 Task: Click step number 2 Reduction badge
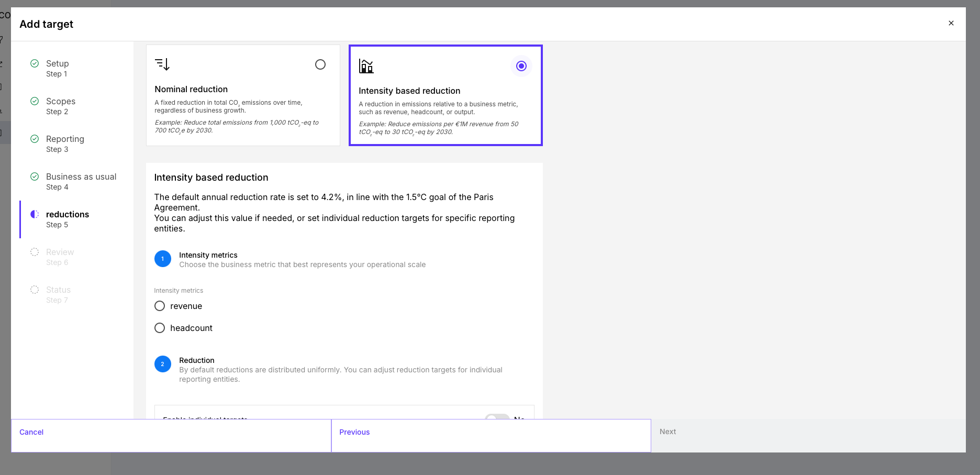[x=163, y=364]
